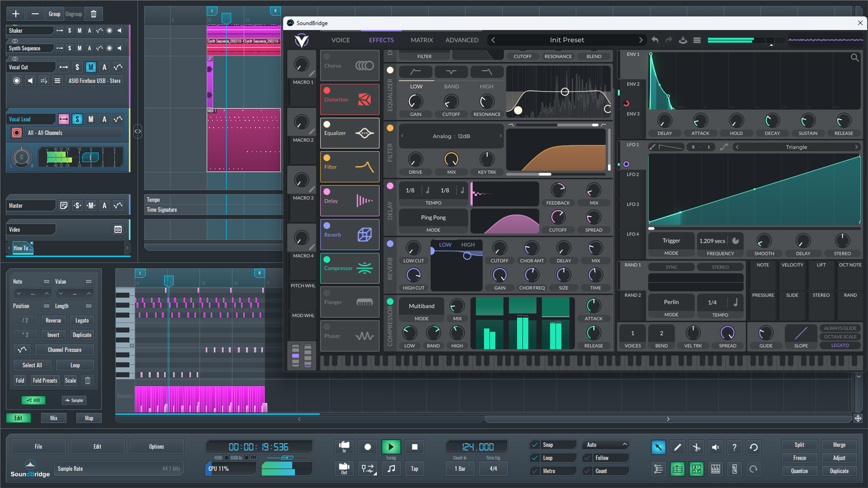The height and width of the screenshot is (488, 868).
Task: Click the Play button in the transport bar
Action: (x=391, y=447)
